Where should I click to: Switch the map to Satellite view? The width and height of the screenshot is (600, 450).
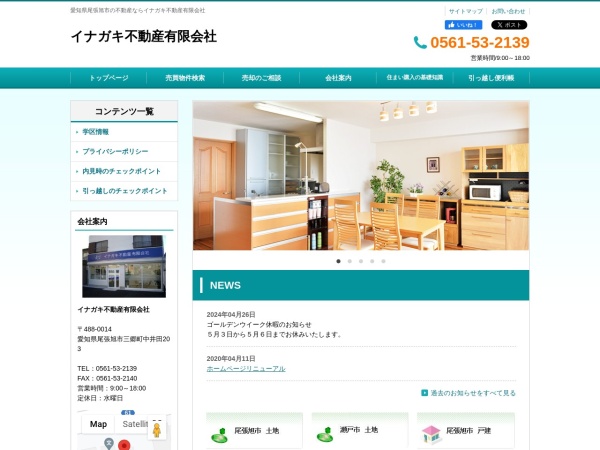coord(135,424)
